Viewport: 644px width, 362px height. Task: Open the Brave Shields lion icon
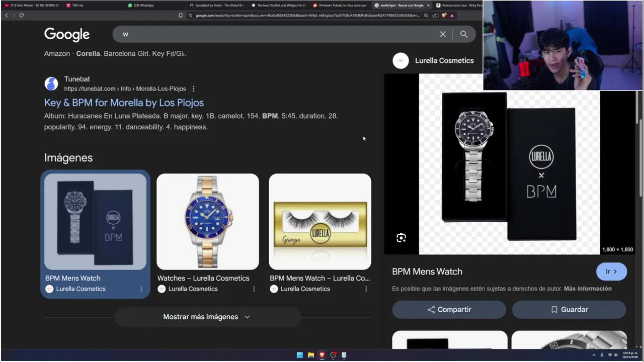pos(444,15)
